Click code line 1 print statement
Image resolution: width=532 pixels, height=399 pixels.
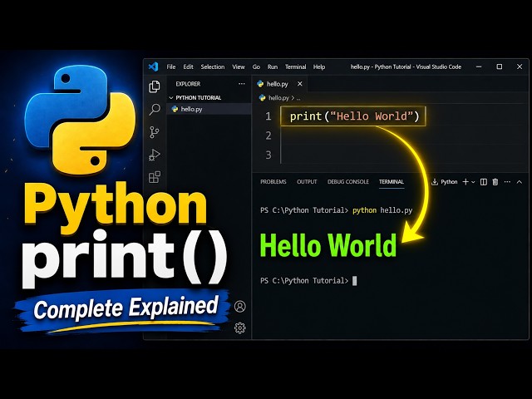pyautogui.click(x=355, y=116)
